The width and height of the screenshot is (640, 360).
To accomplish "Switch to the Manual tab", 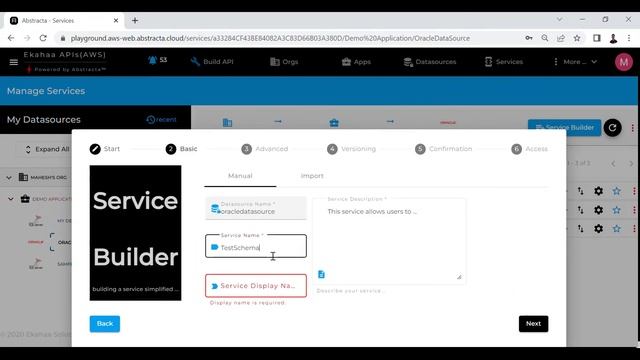I will click(240, 176).
